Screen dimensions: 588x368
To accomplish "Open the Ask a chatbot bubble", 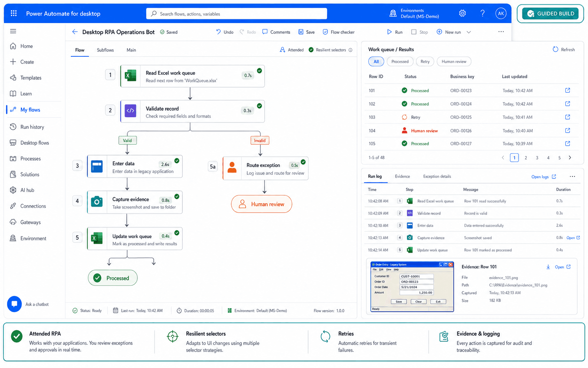I will click(x=14, y=304).
